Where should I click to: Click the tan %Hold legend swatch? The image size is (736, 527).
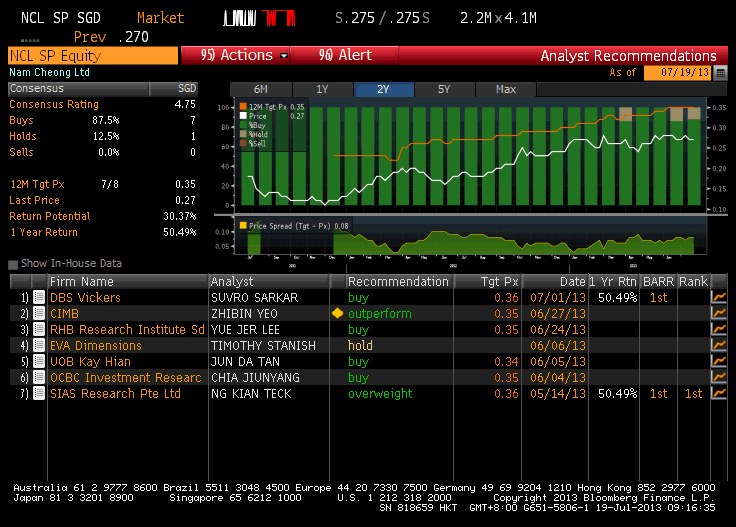pyautogui.click(x=243, y=134)
